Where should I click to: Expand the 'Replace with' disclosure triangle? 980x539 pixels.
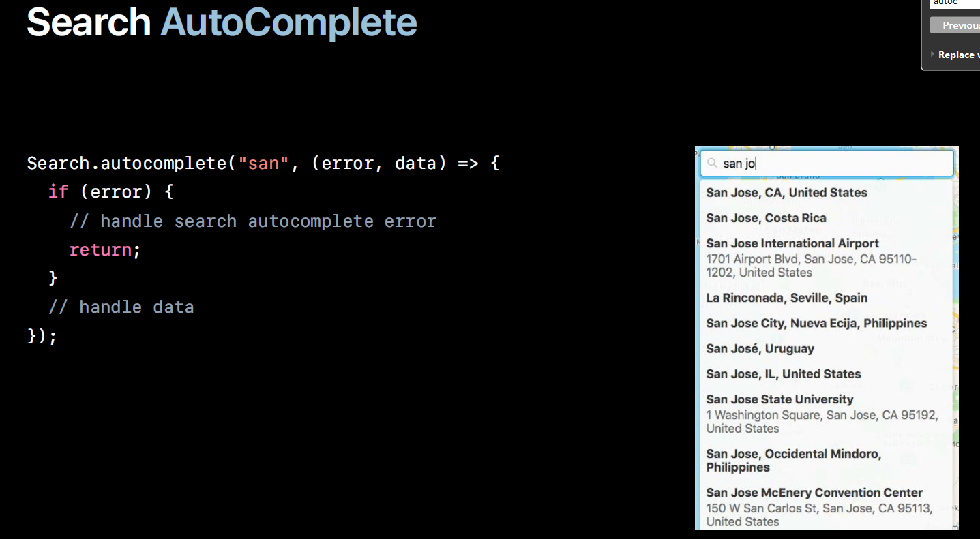pos(932,55)
